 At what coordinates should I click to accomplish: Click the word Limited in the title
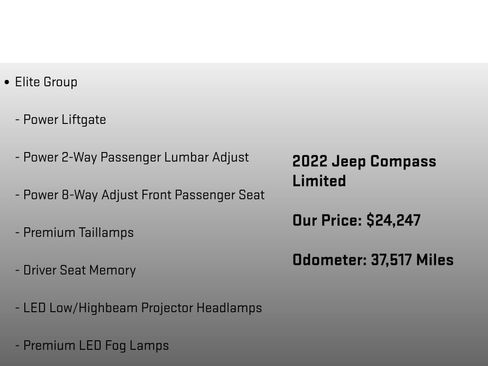tap(319, 181)
